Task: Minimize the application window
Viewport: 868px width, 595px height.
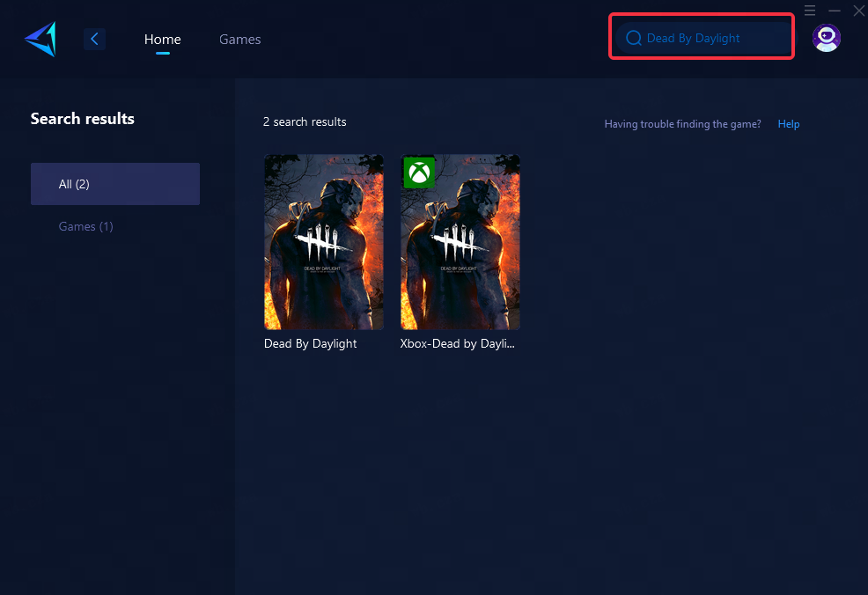Action: point(835,11)
